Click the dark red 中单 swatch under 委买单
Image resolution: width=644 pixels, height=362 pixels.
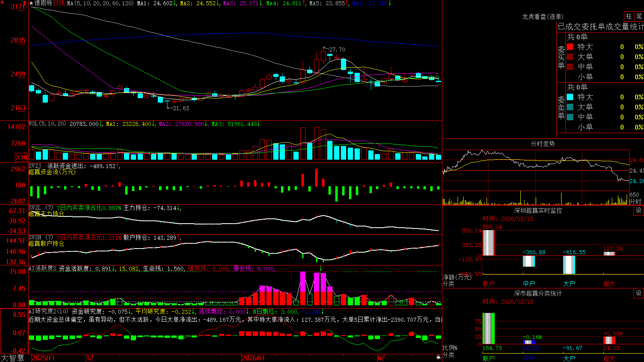570,67
